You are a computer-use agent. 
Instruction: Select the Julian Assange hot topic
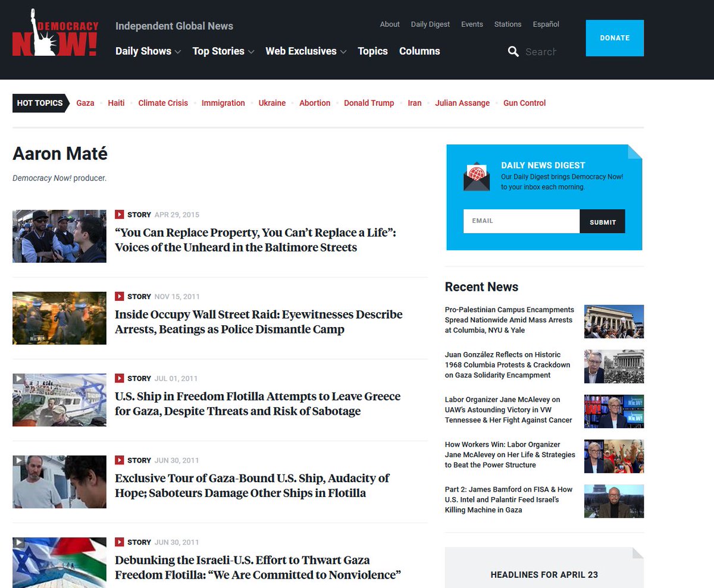[x=462, y=103]
